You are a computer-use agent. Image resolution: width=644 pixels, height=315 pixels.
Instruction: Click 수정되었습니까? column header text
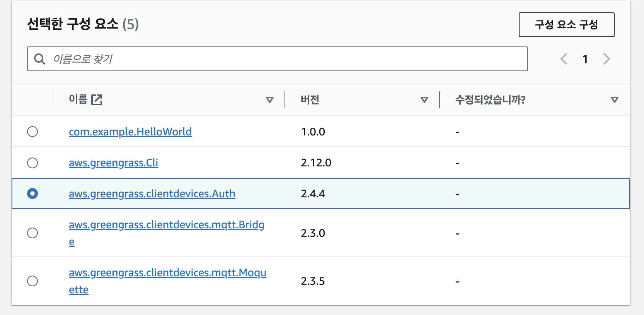coord(491,100)
